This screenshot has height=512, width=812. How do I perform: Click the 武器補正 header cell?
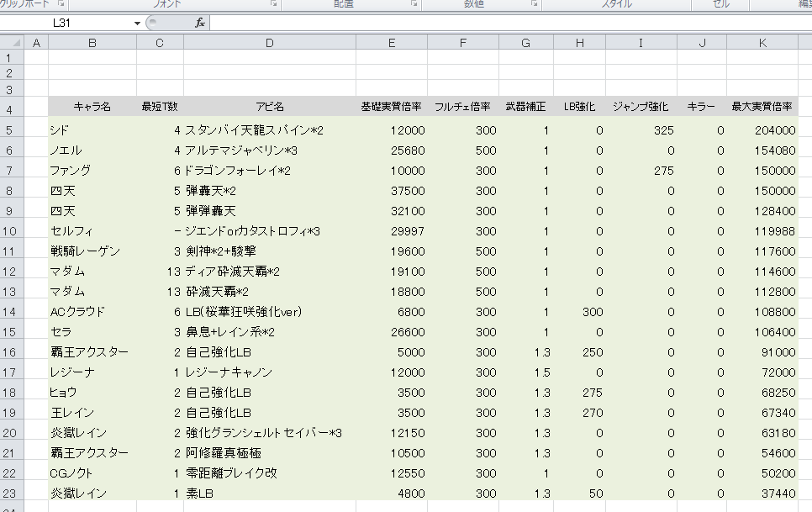(526, 107)
